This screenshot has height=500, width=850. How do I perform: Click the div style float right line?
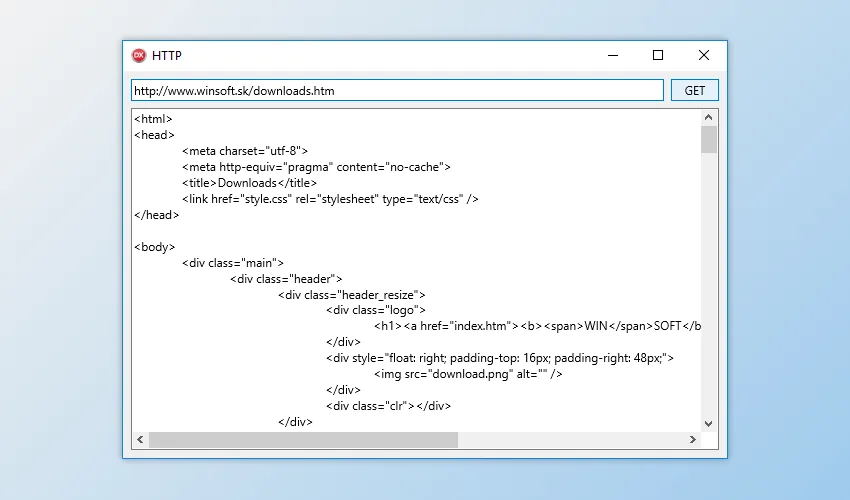500,358
